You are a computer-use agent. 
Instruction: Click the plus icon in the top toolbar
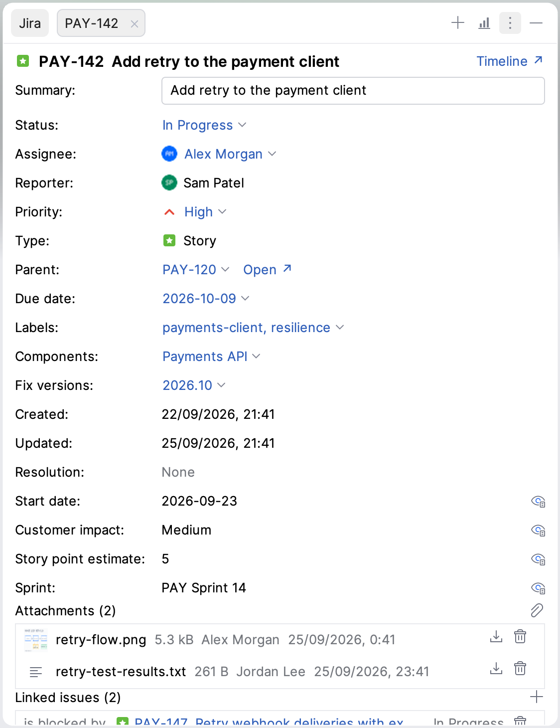(x=457, y=23)
